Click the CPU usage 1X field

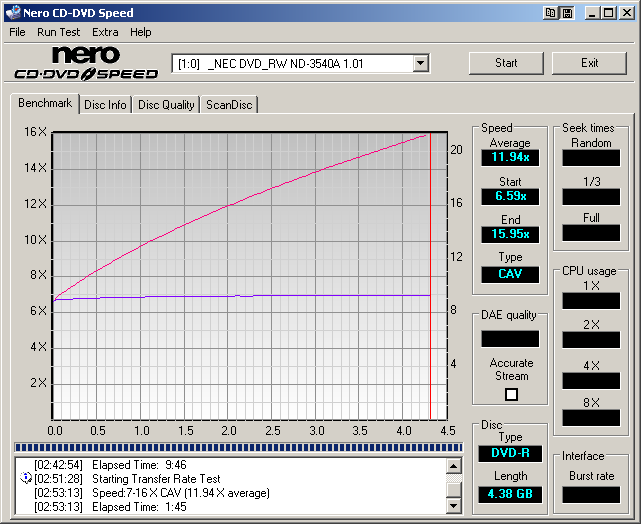pos(591,301)
